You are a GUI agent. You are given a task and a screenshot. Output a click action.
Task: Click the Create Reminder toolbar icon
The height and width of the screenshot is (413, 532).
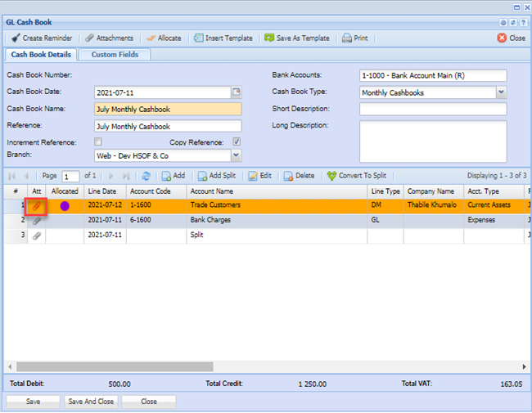point(16,38)
